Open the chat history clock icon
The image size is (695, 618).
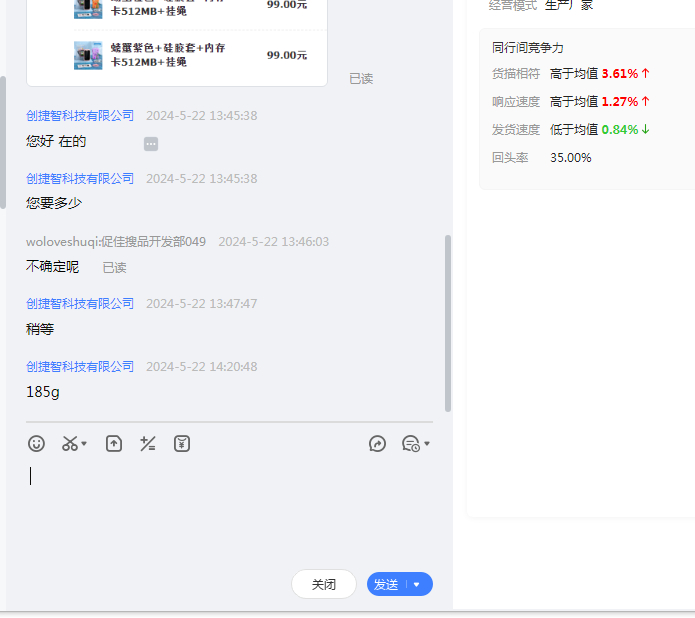tap(410, 443)
